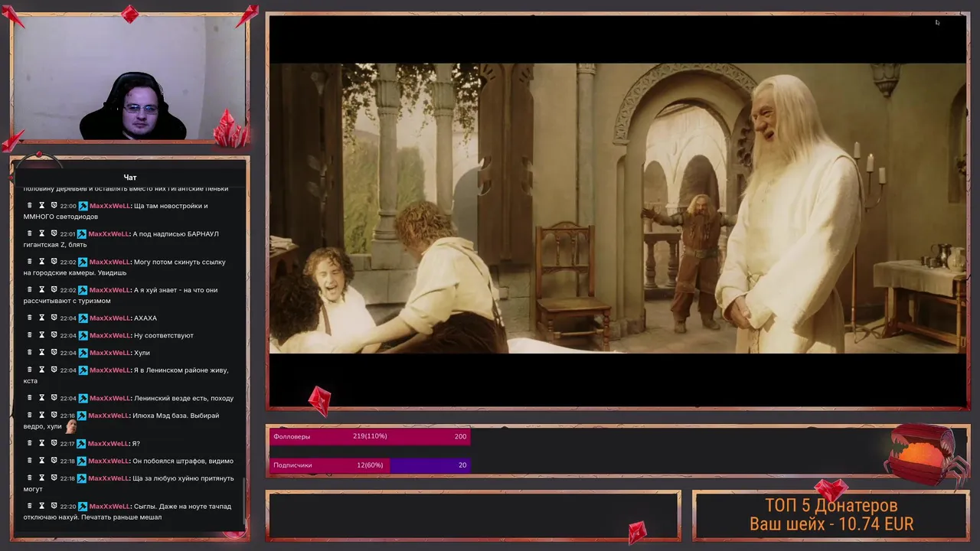Trash icon on 'Я в Ленинском районе' message

pyautogui.click(x=29, y=370)
